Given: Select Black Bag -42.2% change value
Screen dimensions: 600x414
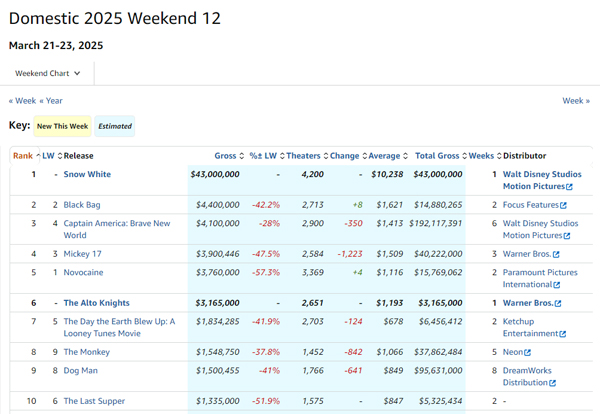Looking at the screenshot, I should click(266, 205).
